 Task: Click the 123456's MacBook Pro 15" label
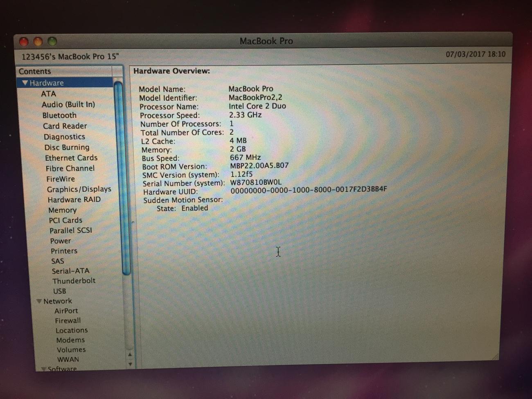pyautogui.click(x=70, y=56)
